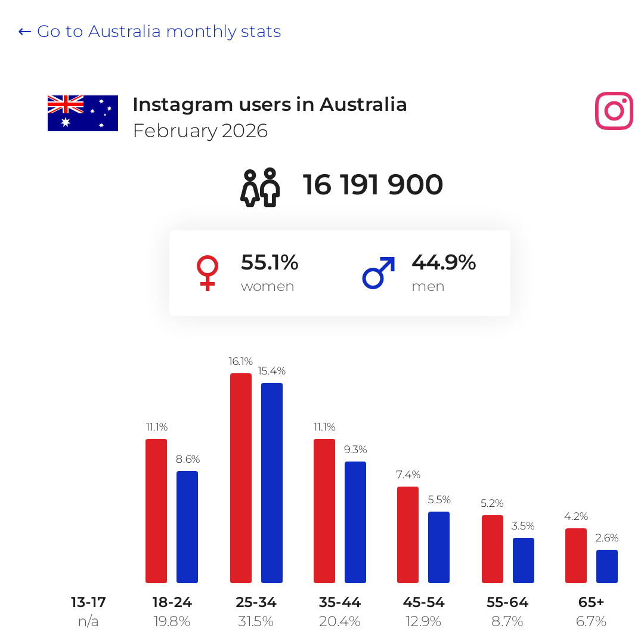Click the 13-17 age group label

pyautogui.click(x=88, y=602)
